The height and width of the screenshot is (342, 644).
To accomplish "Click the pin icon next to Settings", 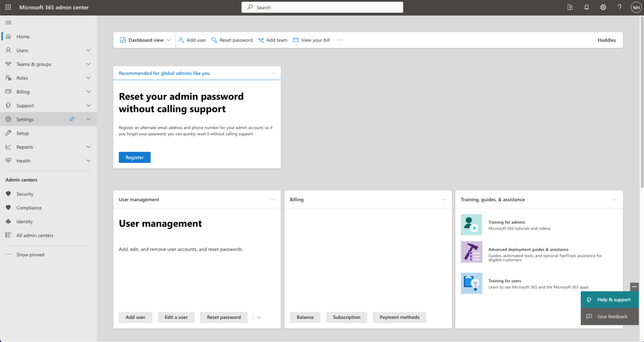I will (x=72, y=119).
